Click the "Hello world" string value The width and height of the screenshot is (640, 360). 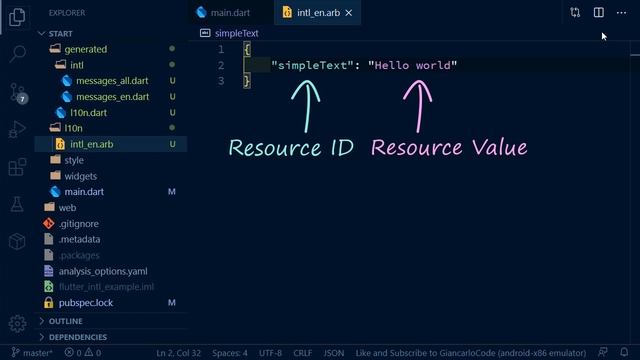point(412,65)
